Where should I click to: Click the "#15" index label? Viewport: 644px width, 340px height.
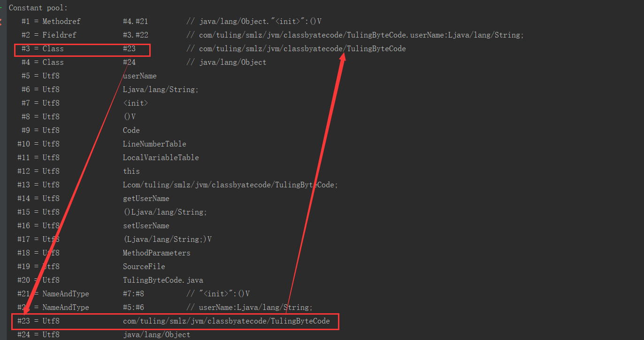tap(23, 212)
